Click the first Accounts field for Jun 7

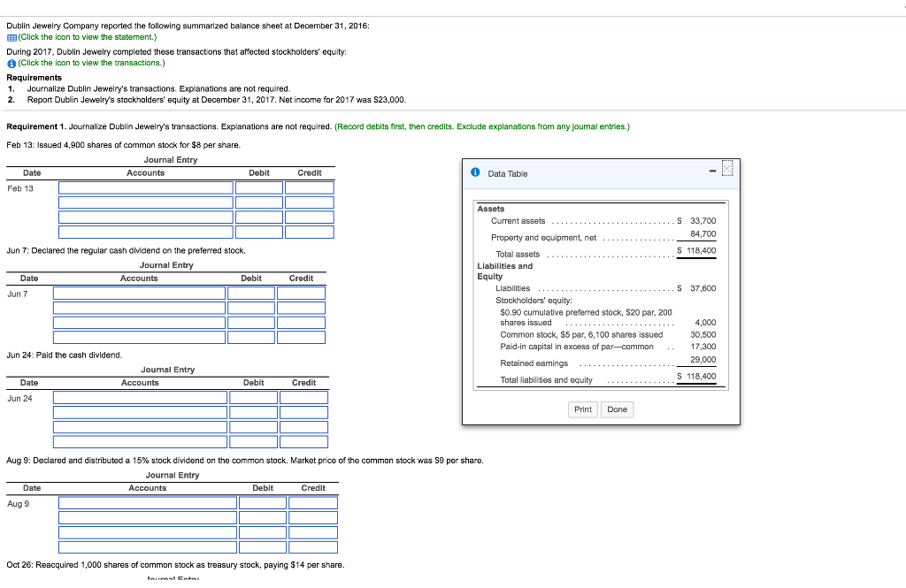(x=139, y=293)
